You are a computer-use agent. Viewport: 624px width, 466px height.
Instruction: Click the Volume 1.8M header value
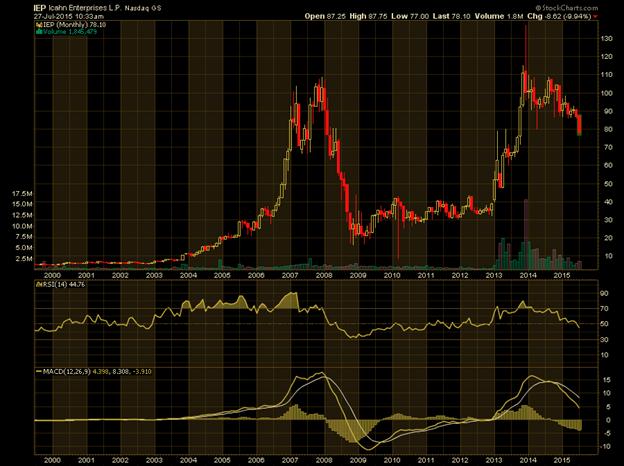click(499, 16)
